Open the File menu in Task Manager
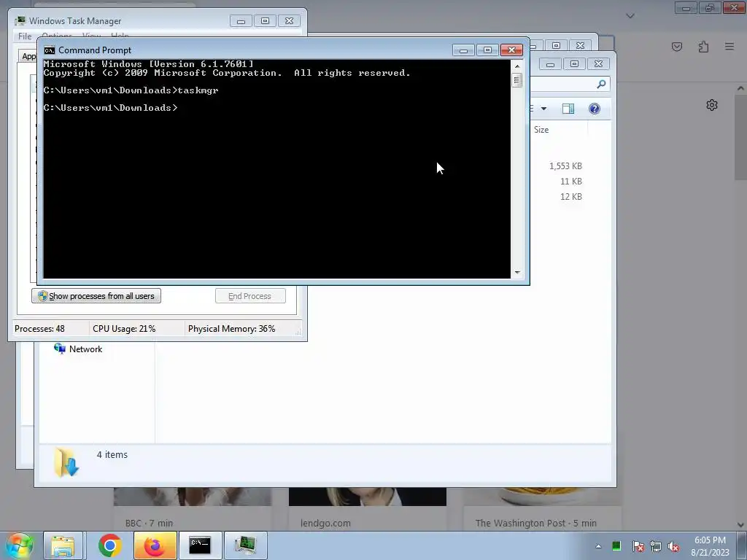747x560 pixels. pos(25,36)
